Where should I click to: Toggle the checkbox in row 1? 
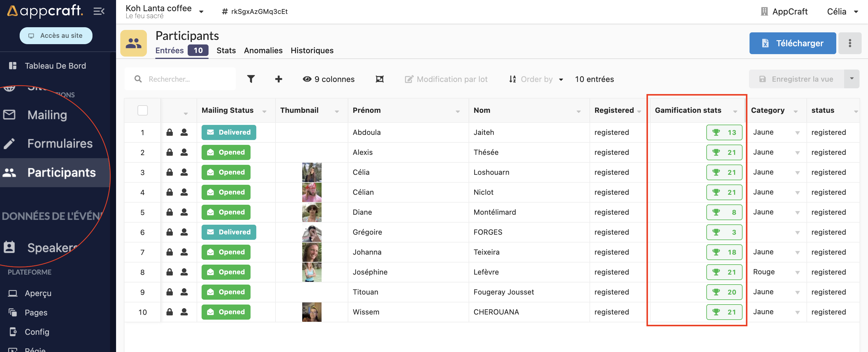click(x=142, y=132)
